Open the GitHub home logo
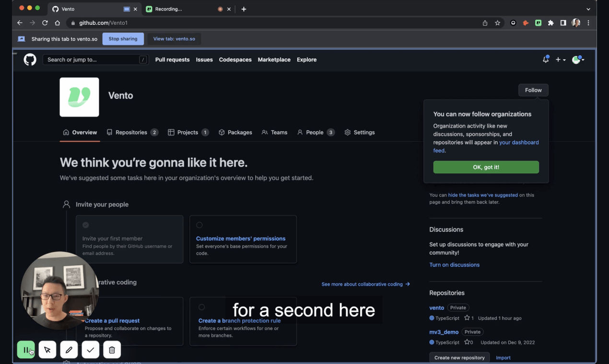The width and height of the screenshot is (609, 364). click(x=30, y=60)
